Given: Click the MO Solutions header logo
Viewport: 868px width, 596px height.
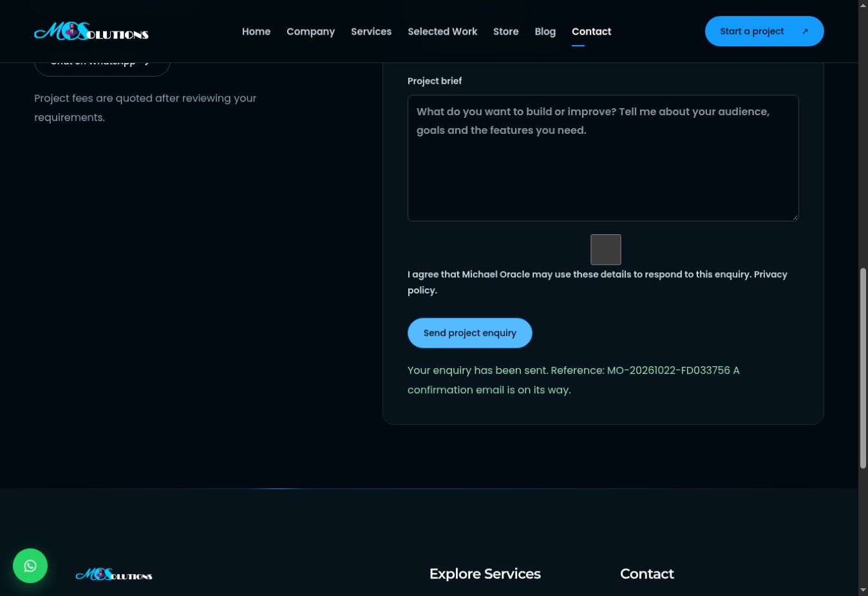Looking at the screenshot, I should 91,31.
